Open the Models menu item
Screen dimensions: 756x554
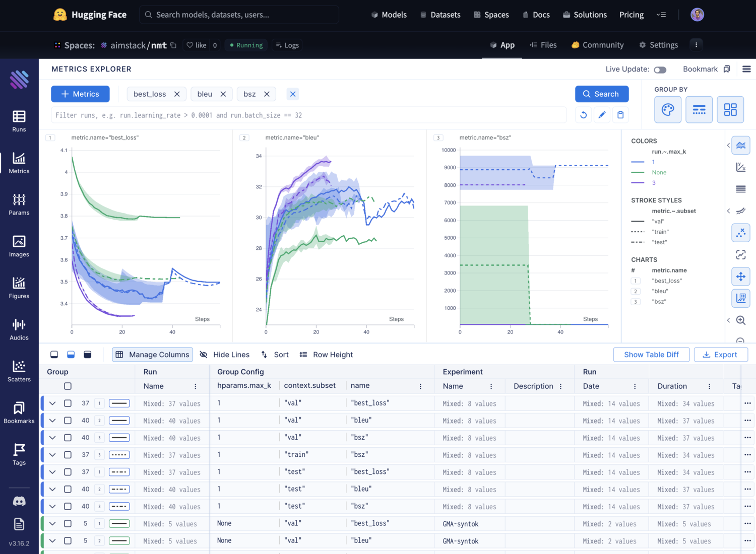(x=389, y=15)
